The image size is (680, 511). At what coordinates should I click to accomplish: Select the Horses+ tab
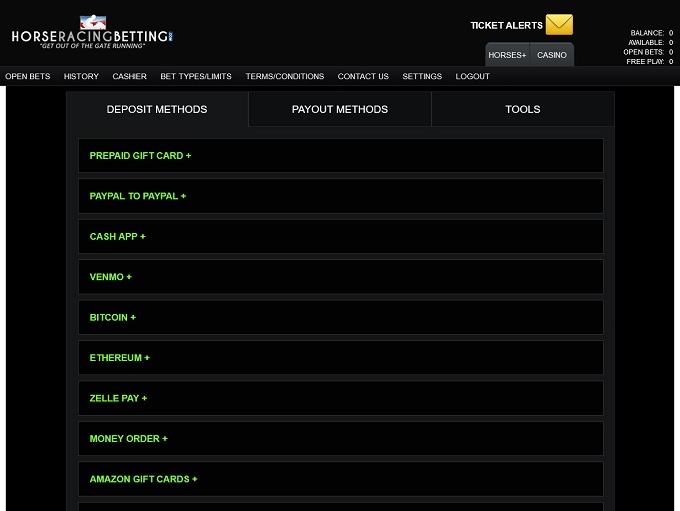point(507,55)
